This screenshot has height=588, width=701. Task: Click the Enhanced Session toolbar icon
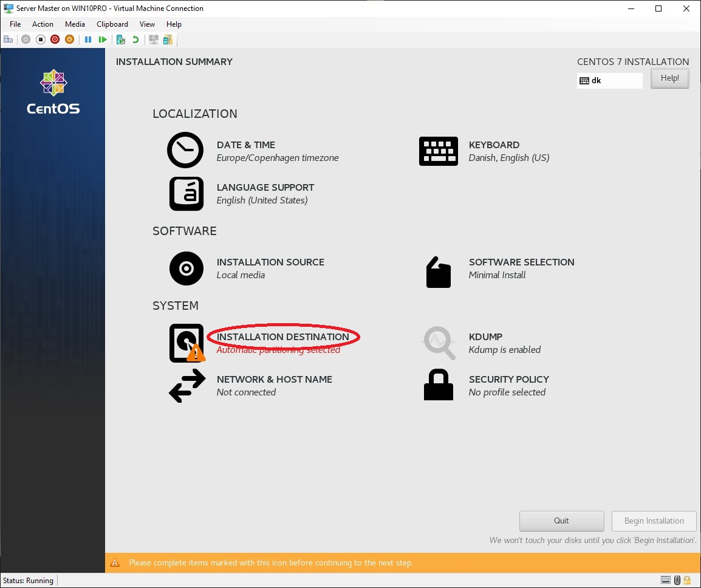pos(154,39)
